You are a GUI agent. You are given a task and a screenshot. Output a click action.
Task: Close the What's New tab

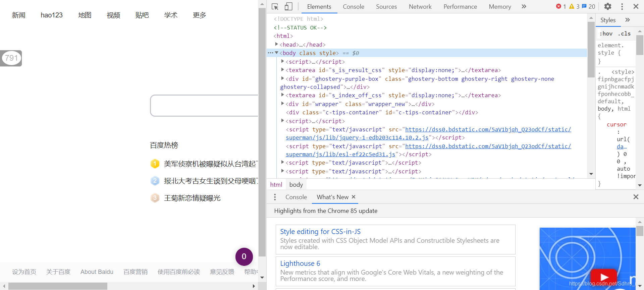click(354, 197)
